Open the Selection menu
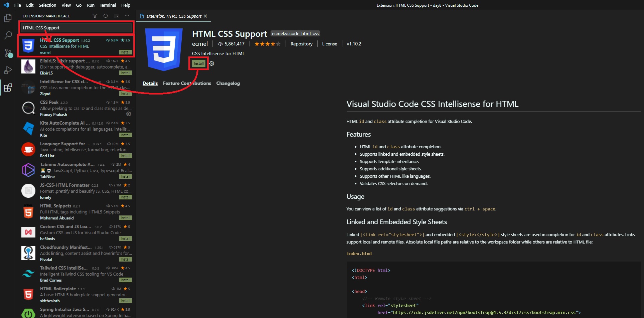This screenshot has height=318, width=644. click(47, 5)
